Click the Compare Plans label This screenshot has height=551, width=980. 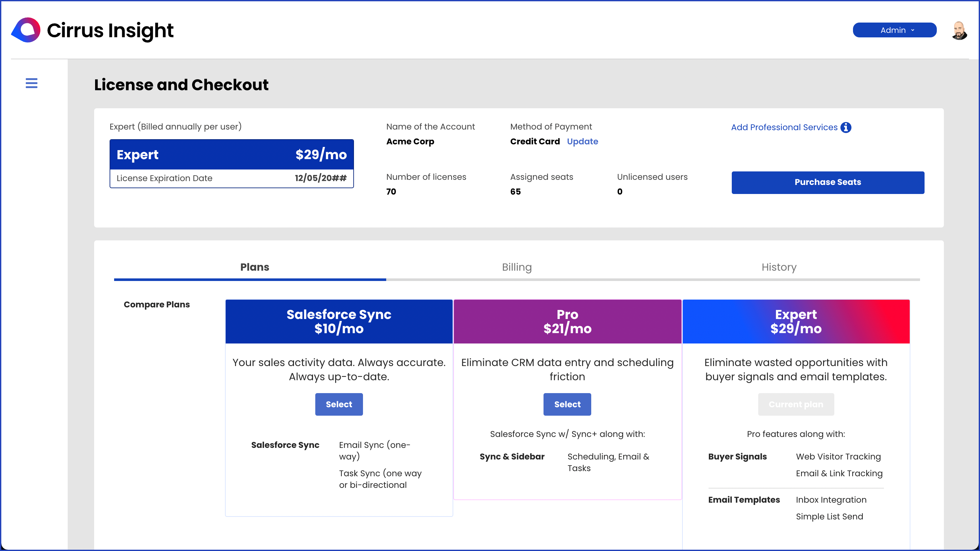tap(156, 304)
